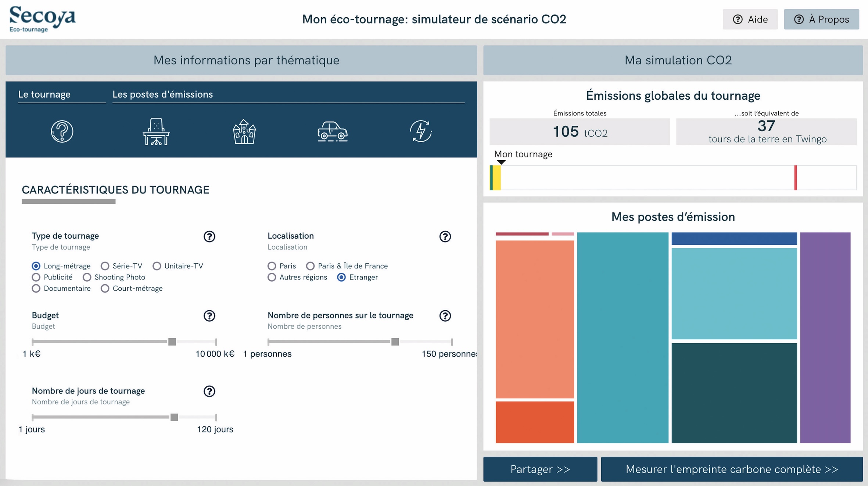Choose the Documentaire radio option
The image size is (868, 486).
click(x=36, y=289)
